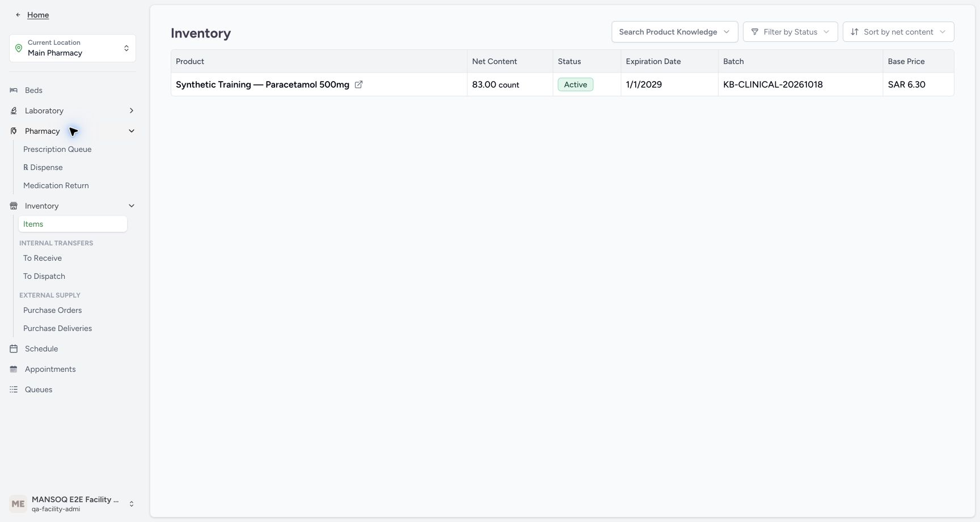980x522 pixels.
Task: Go to Purchase Orders
Action: 53,310
